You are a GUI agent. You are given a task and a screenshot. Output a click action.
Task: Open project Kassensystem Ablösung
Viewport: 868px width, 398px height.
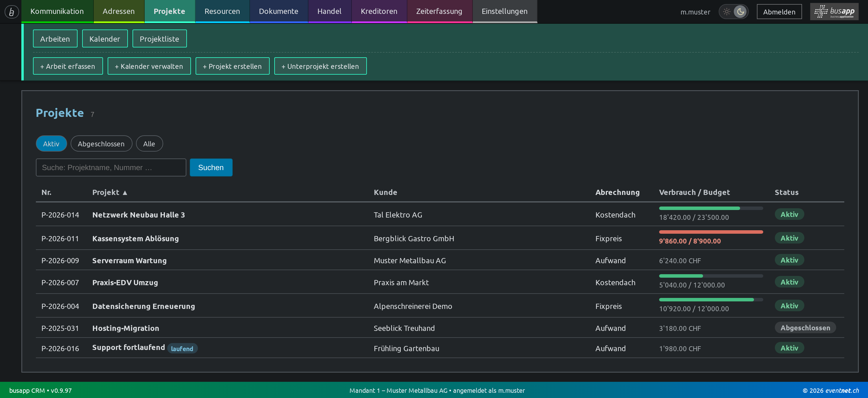click(135, 238)
